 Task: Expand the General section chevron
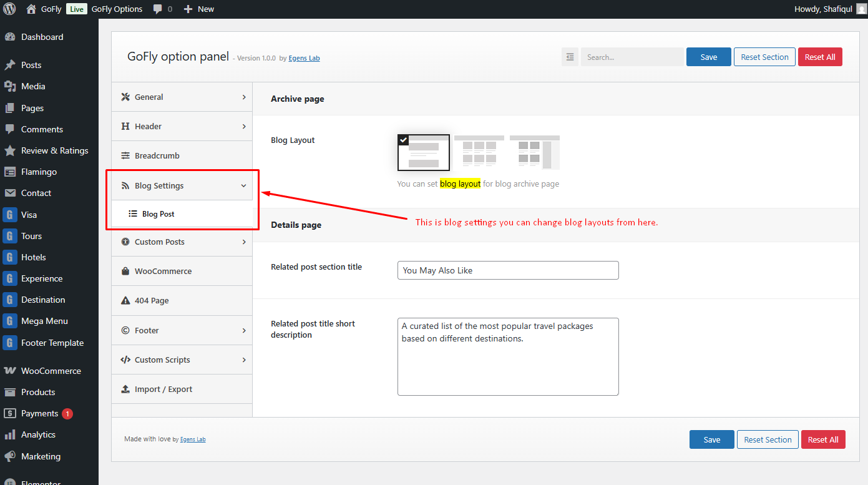point(244,97)
